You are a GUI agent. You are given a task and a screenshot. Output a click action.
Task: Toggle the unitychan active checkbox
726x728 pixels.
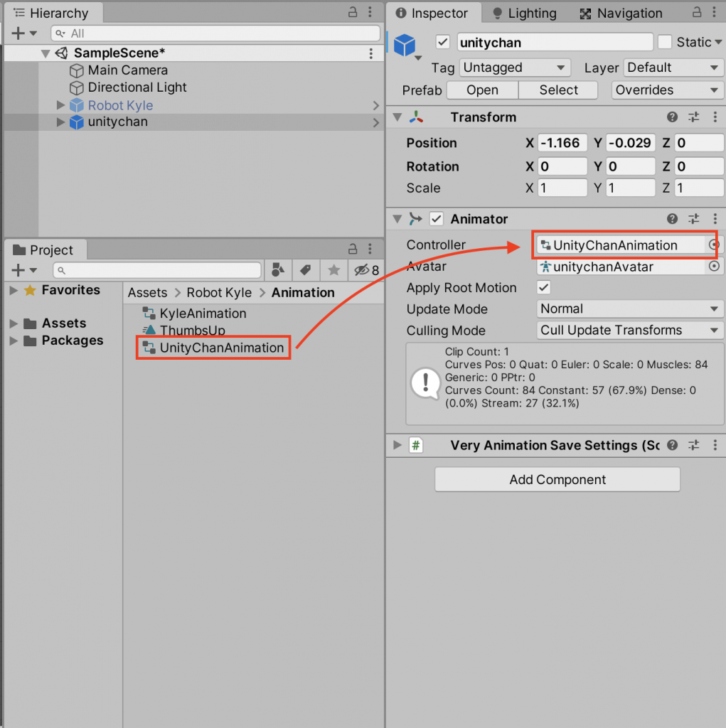click(x=443, y=42)
